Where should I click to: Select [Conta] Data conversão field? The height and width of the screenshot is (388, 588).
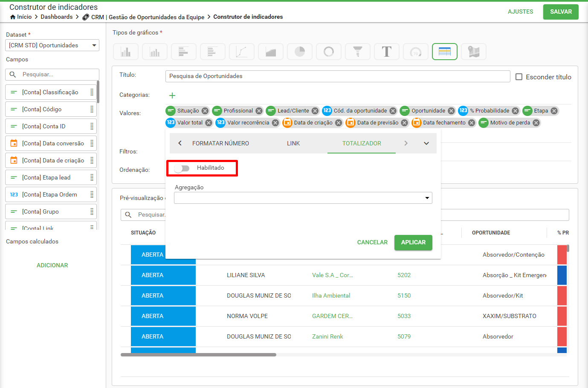point(51,143)
